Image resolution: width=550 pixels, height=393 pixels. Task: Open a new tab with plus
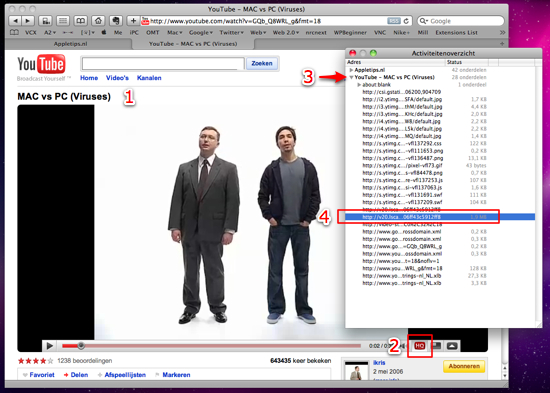[x=502, y=44]
